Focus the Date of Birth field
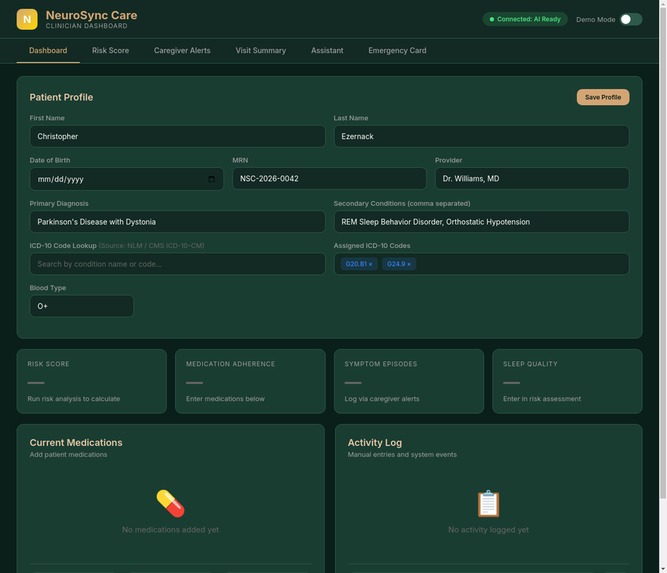667x573 pixels. tap(126, 179)
